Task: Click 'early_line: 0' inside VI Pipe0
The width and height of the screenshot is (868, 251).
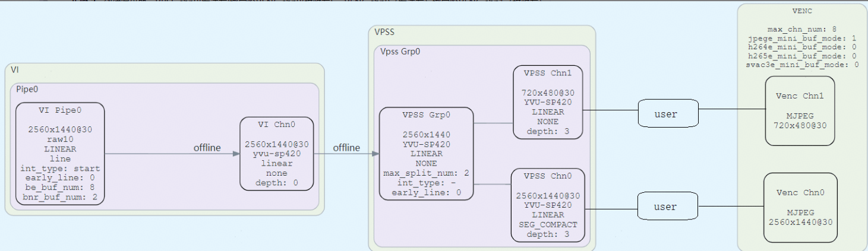Action: [x=60, y=177]
